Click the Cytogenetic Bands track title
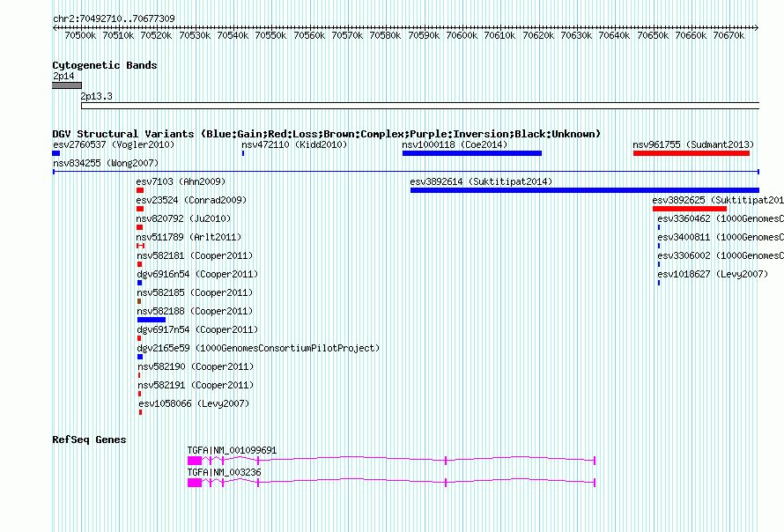784x532 pixels. [x=104, y=65]
